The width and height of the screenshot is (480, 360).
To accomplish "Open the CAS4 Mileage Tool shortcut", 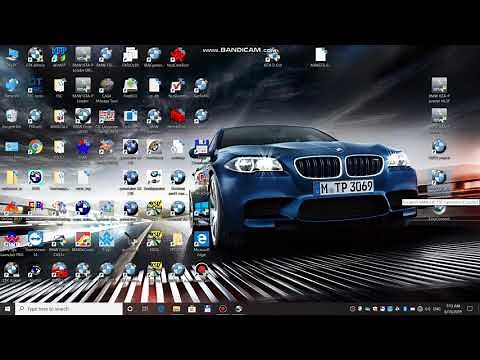I will tap(107, 89).
